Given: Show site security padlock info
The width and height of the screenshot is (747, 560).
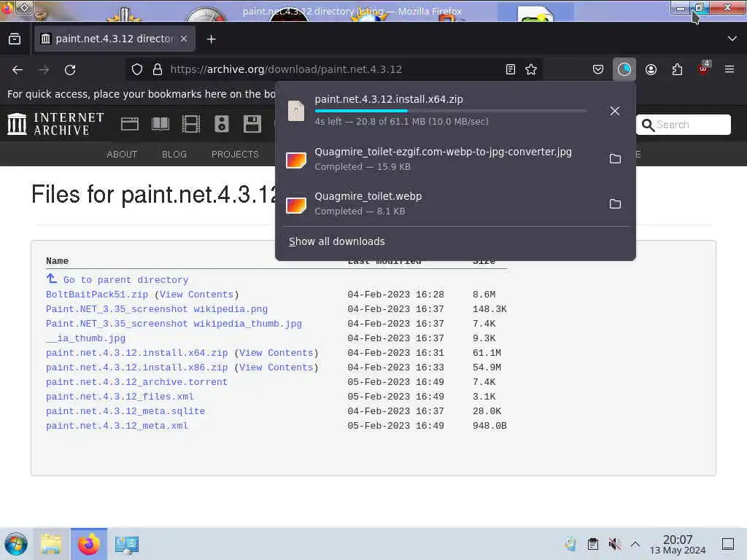Looking at the screenshot, I should coord(158,69).
